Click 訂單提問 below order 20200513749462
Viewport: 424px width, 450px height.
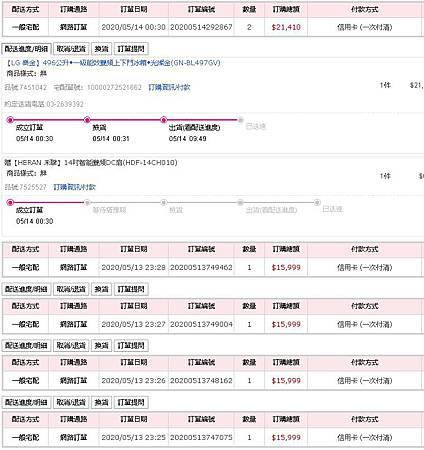coord(131,289)
